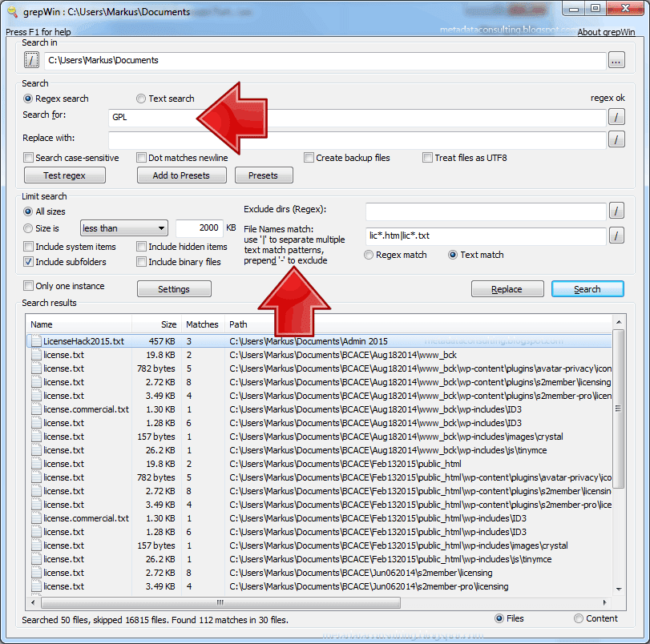Click scroll left arrow of results list

tap(33, 602)
